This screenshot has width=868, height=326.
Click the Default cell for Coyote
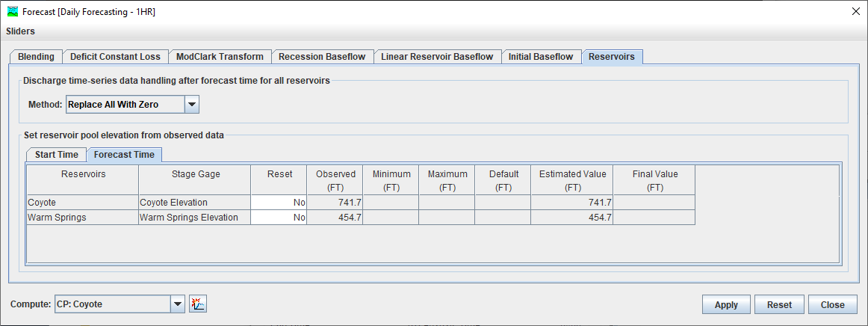pos(503,203)
